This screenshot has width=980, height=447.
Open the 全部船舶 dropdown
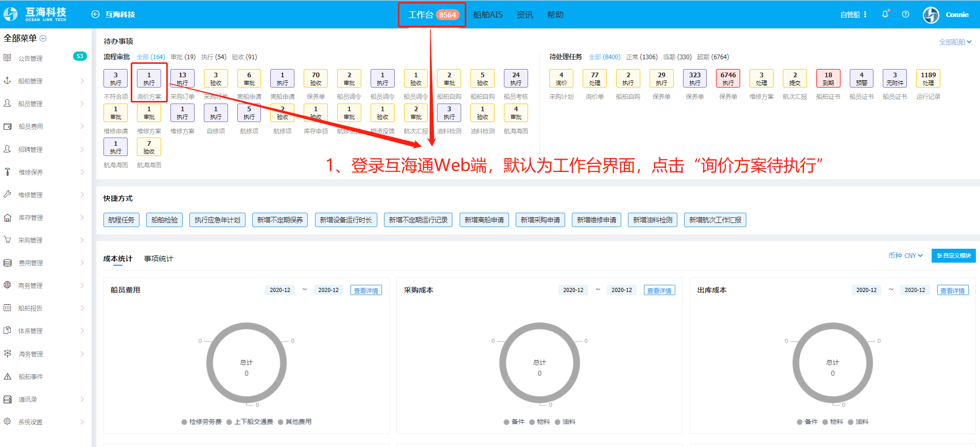(x=955, y=42)
